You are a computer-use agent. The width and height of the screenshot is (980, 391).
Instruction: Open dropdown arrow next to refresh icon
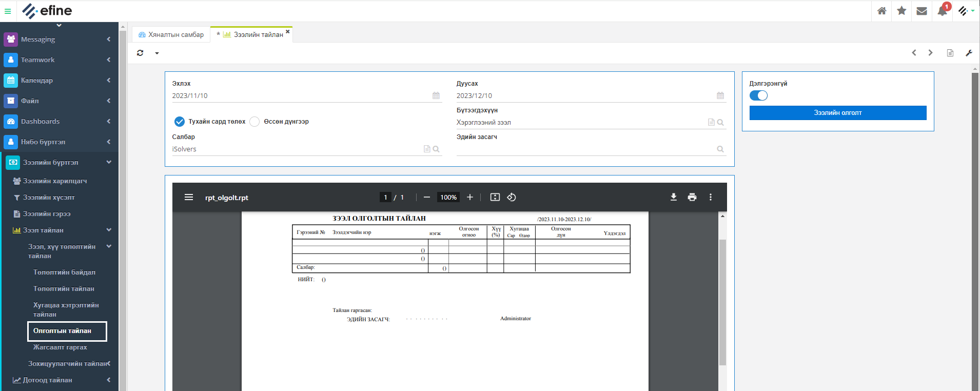[157, 53]
